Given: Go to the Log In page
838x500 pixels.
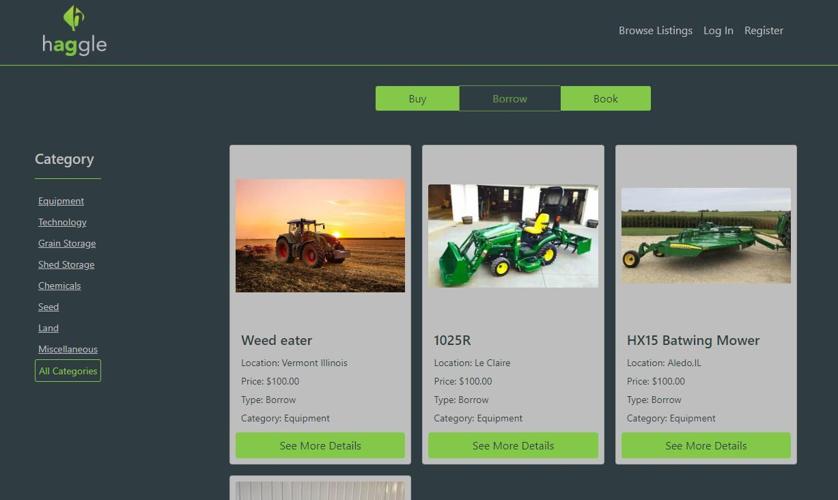Looking at the screenshot, I should pos(718,30).
